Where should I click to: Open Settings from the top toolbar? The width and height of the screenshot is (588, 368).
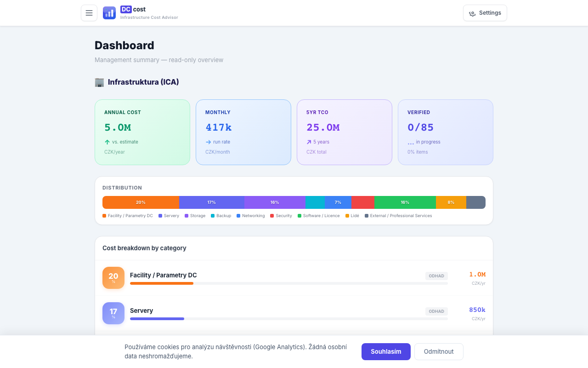coord(485,13)
